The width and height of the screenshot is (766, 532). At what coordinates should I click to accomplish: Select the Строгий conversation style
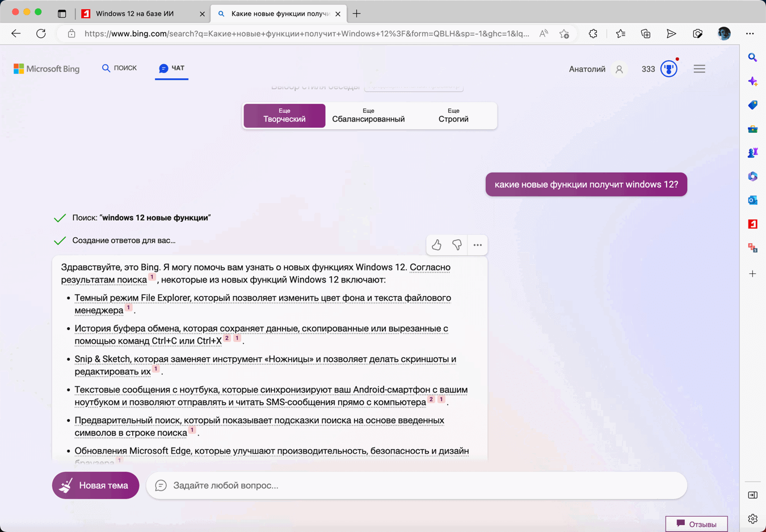tap(453, 116)
